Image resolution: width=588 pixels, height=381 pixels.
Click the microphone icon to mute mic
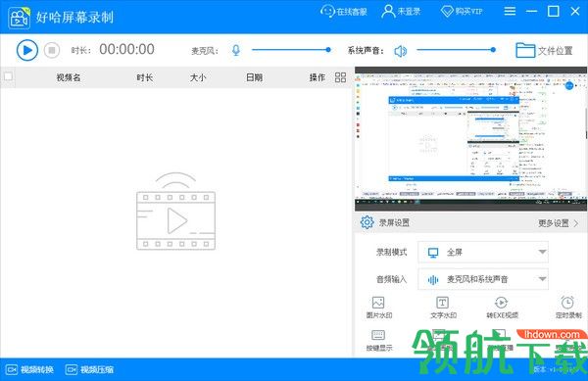coord(236,50)
